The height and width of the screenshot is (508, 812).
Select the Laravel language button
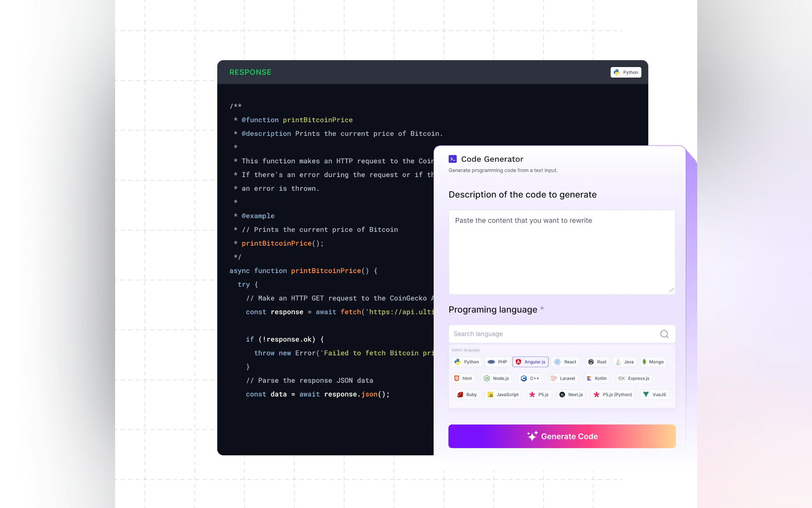click(x=563, y=378)
